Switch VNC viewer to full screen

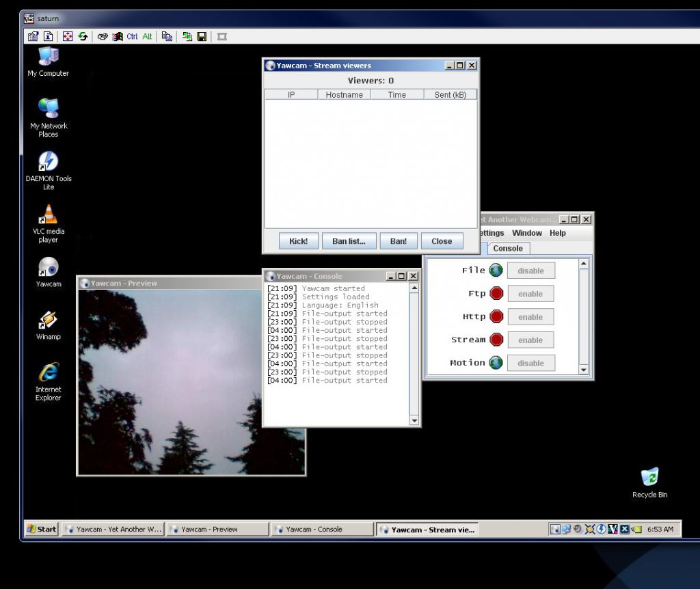point(68,37)
